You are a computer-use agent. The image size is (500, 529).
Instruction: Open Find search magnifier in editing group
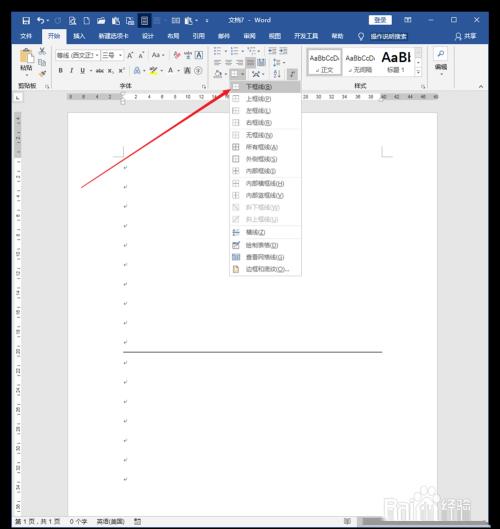[x=441, y=54]
